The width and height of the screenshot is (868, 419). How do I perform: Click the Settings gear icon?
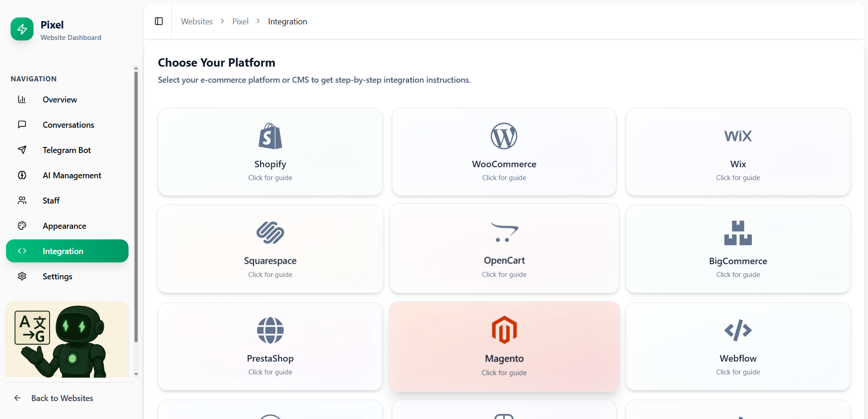click(x=22, y=276)
